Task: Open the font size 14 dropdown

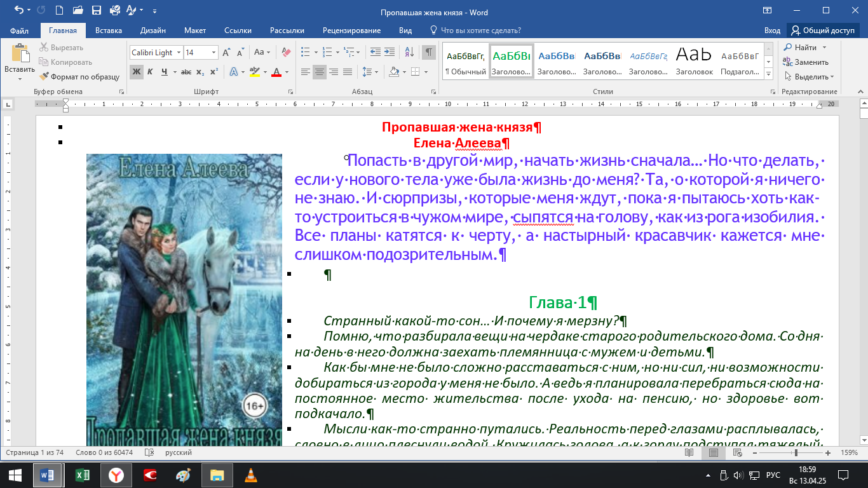Action: point(214,53)
